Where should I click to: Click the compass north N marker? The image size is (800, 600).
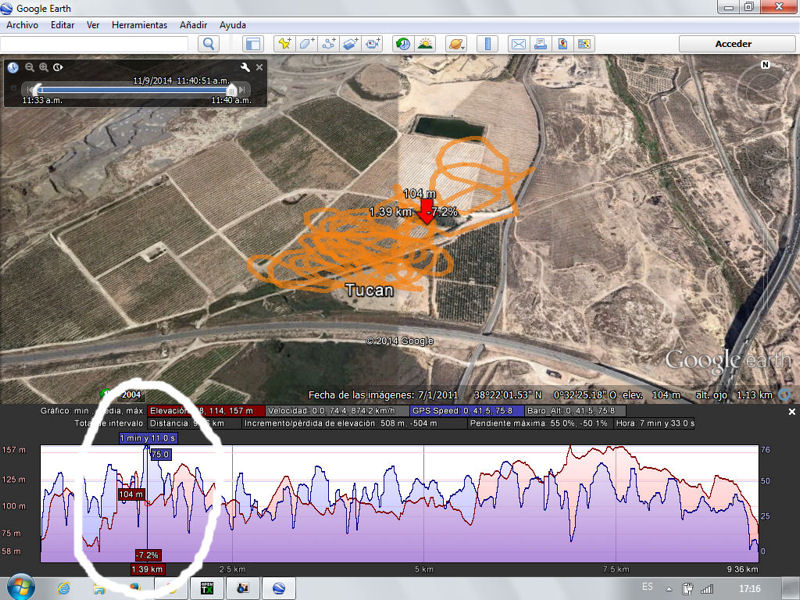click(765, 65)
